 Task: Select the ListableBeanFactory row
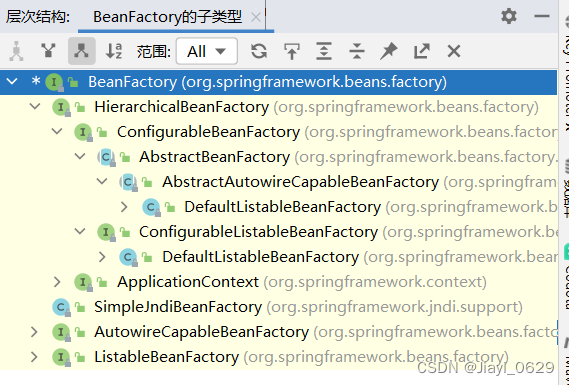click(278, 357)
